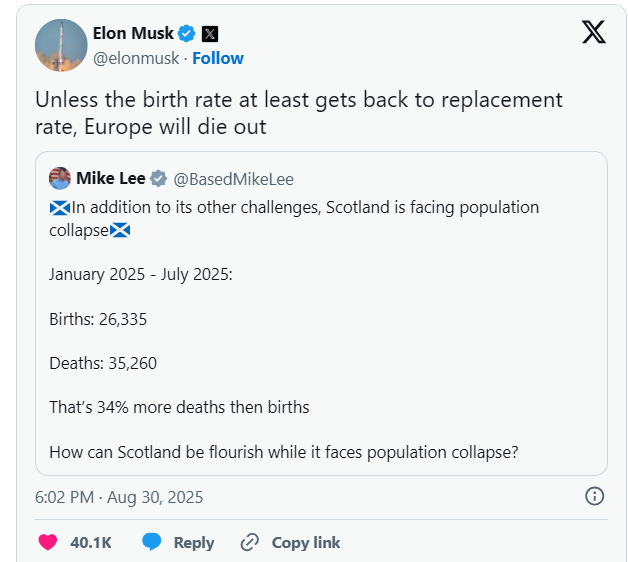Click the 40.1K likes count

tap(90, 542)
